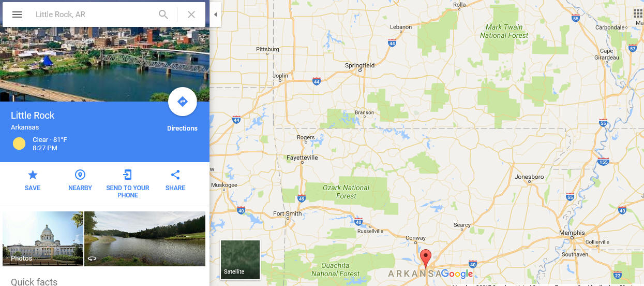Open the lake Street View thumbnail
Image resolution: width=644 pixels, height=286 pixels.
(145, 239)
